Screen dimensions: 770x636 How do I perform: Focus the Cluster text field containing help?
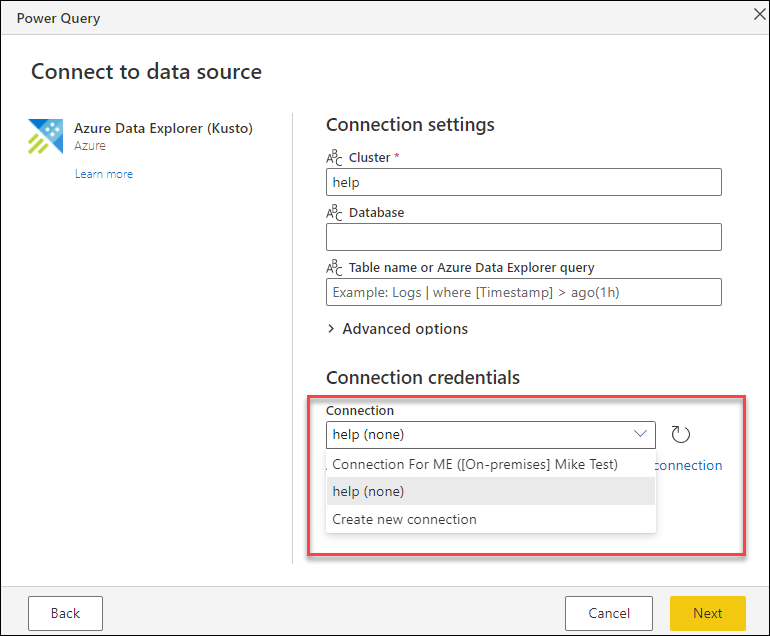pos(523,182)
